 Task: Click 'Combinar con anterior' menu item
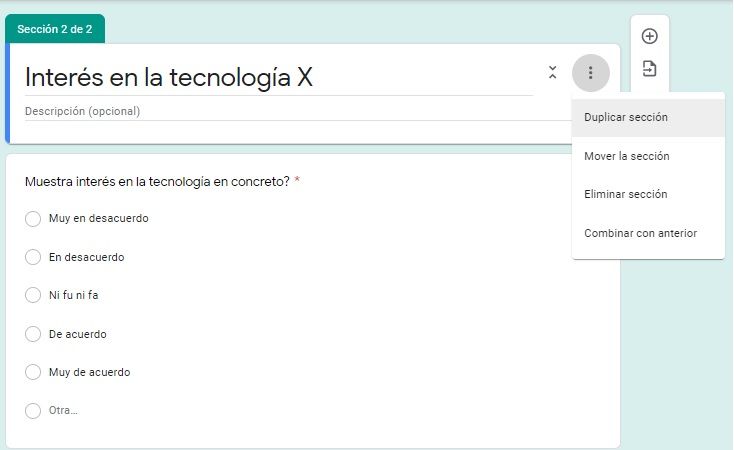(640, 233)
